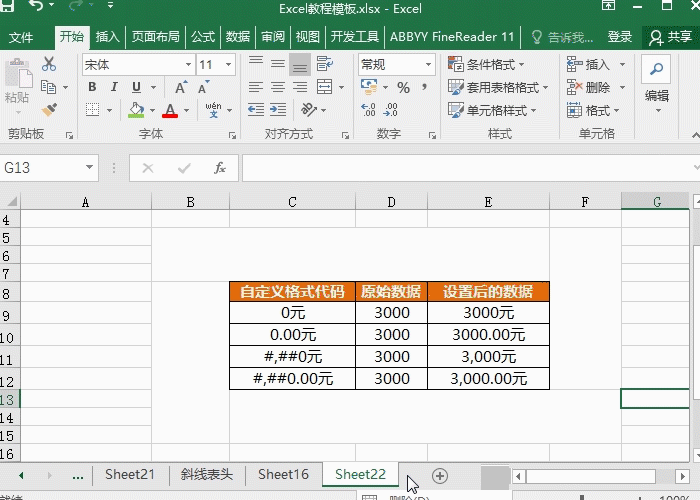
Task: Switch to the 插入 ribbon tab
Action: click(107, 37)
